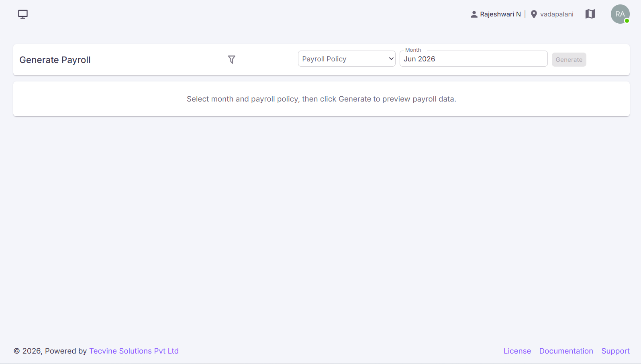Click the person icon beside Rajeshwari N

point(474,14)
